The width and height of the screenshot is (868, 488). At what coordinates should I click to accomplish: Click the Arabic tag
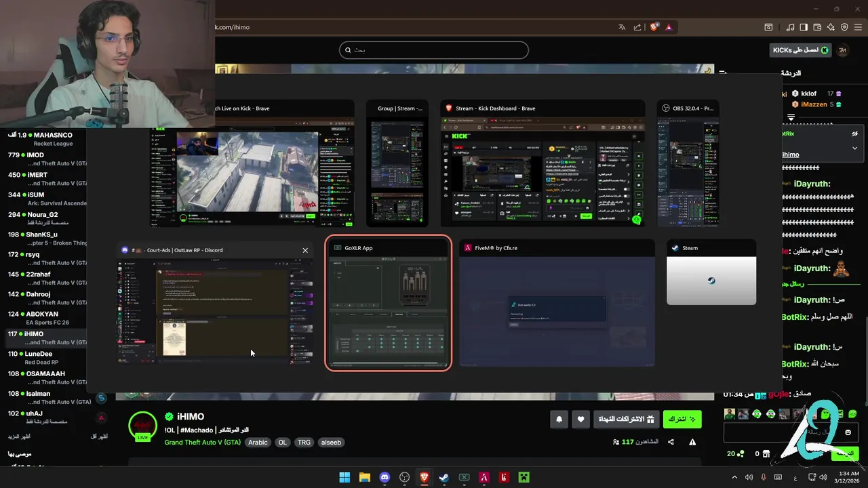pos(258,443)
